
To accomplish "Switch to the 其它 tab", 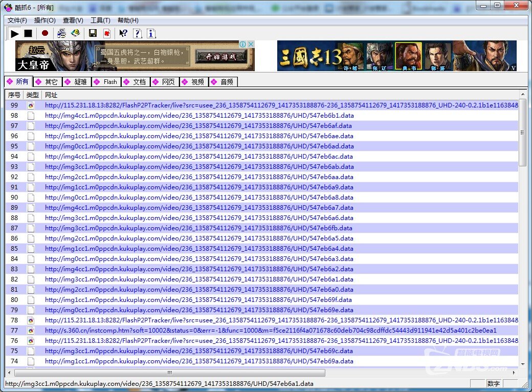I will pos(48,82).
